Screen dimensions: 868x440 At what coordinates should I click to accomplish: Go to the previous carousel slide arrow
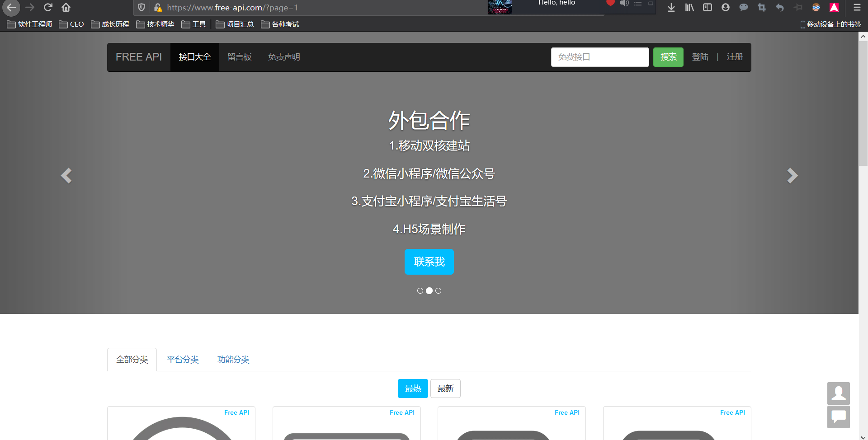pos(66,175)
